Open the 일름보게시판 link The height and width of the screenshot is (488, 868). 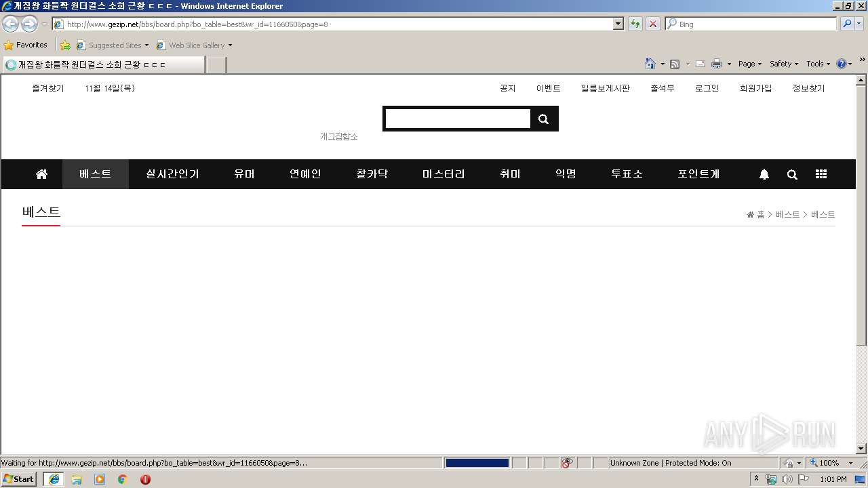(x=605, y=88)
